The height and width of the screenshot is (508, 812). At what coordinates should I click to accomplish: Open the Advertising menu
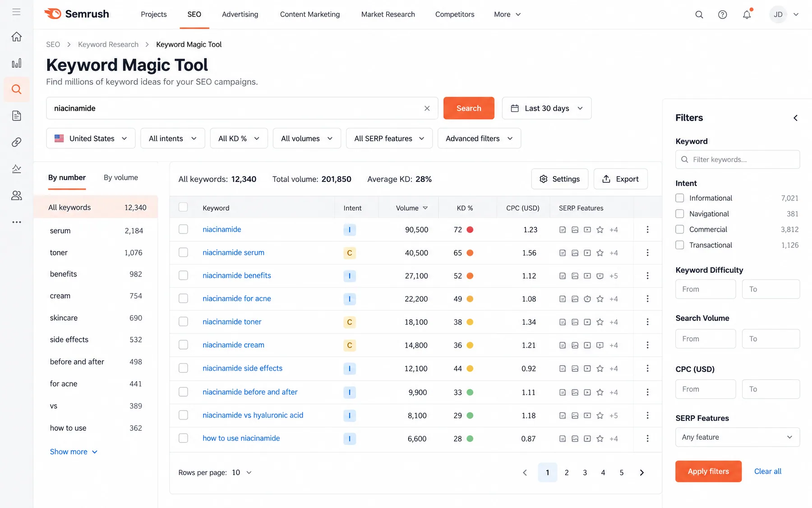[x=240, y=14]
